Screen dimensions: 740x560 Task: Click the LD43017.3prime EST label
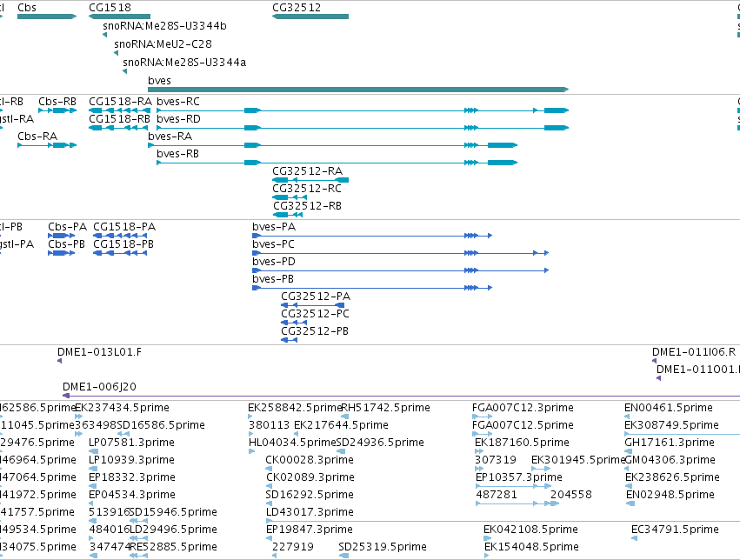[x=310, y=512]
